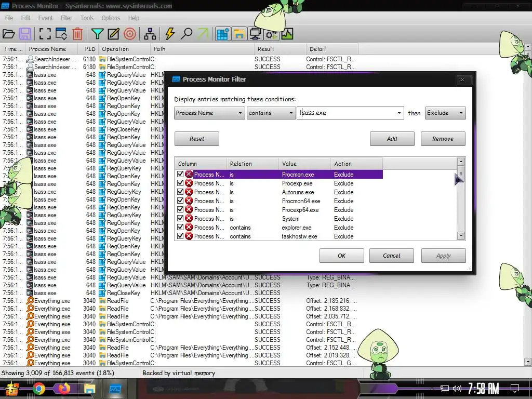Open the Edit menu
Image resolution: width=532 pixels, height=399 pixels.
pyautogui.click(x=25, y=18)
